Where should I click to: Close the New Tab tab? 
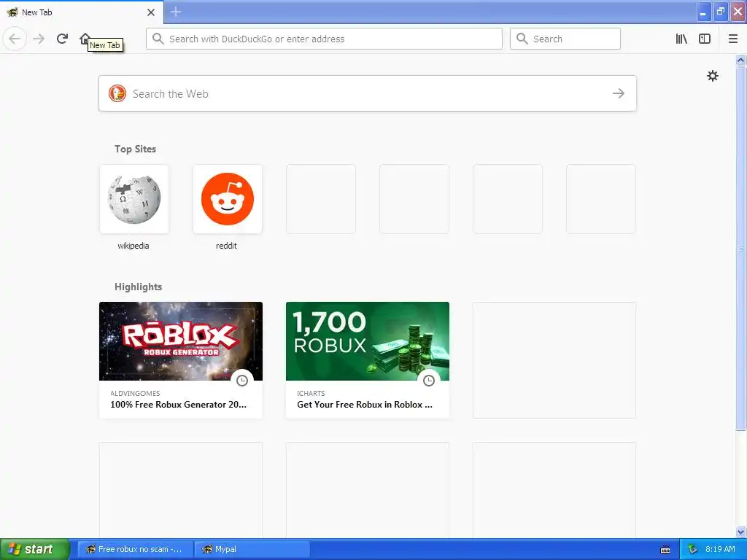point(150,12)
